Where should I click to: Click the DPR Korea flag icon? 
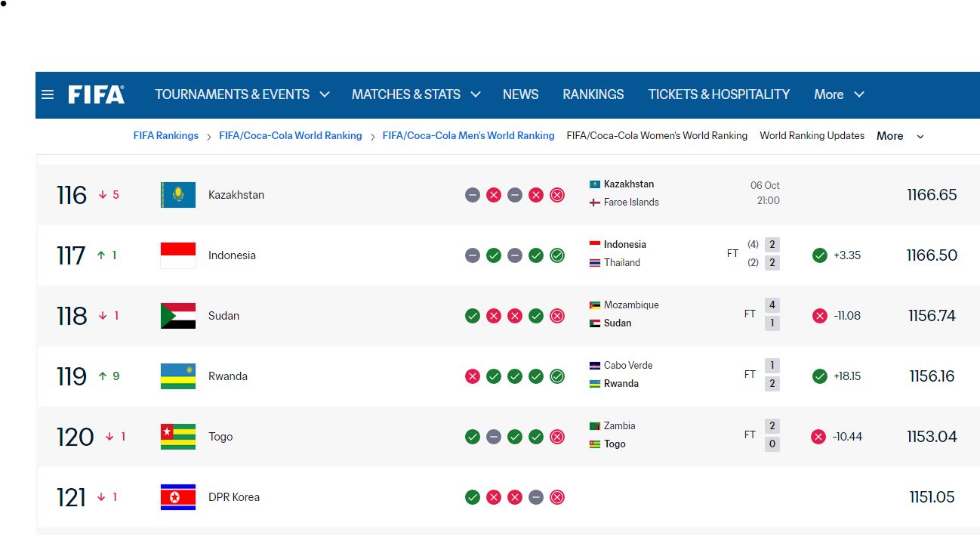[178, 497]
